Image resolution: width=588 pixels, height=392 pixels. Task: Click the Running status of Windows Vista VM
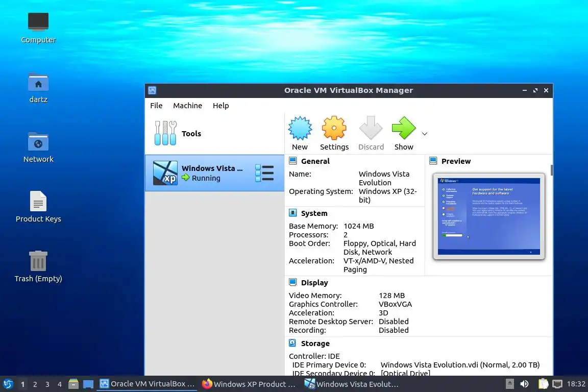click(x=206, y=178)
